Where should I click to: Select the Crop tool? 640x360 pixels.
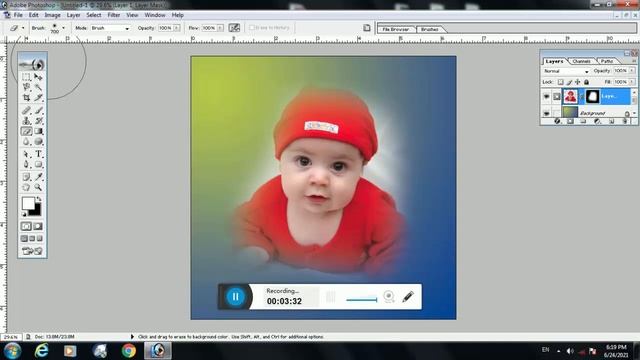(27, 98)
